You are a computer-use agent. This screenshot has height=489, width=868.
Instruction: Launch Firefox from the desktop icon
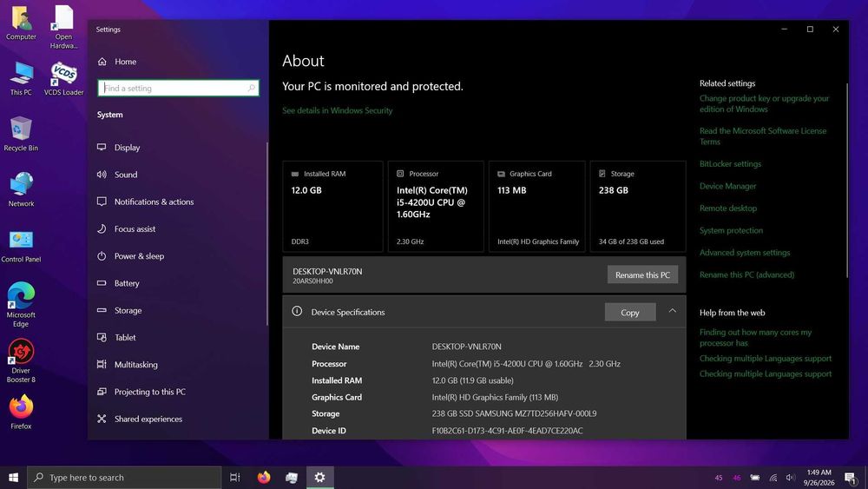(x=21, y=413)
